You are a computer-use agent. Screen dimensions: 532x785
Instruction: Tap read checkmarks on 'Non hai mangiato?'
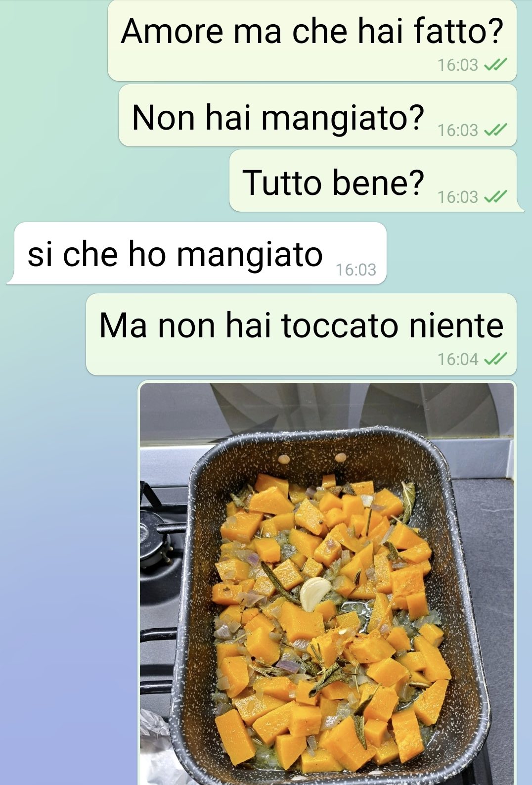click(495, 130)
